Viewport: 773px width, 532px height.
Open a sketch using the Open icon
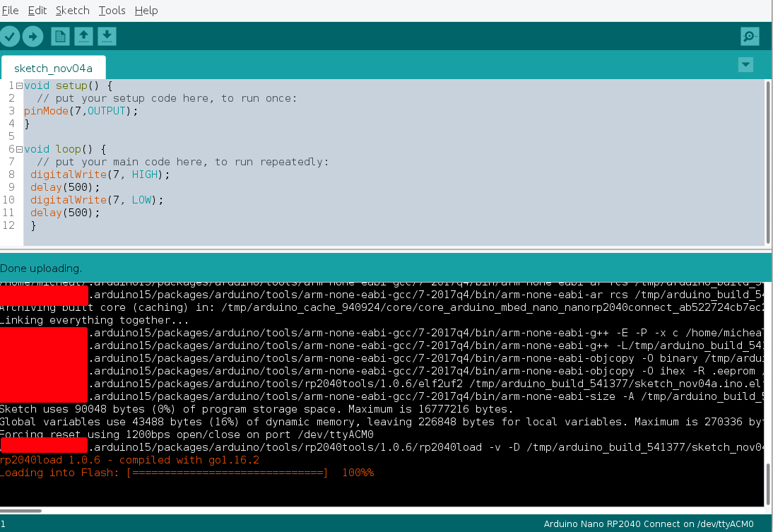pyautogui.click(x=83, y=35)
